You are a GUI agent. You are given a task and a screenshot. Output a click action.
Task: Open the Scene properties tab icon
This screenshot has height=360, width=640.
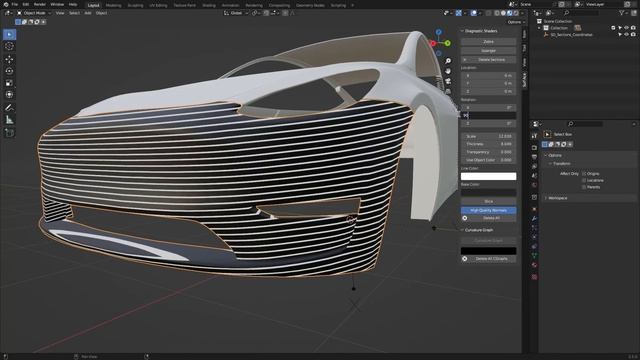point(534,176)
